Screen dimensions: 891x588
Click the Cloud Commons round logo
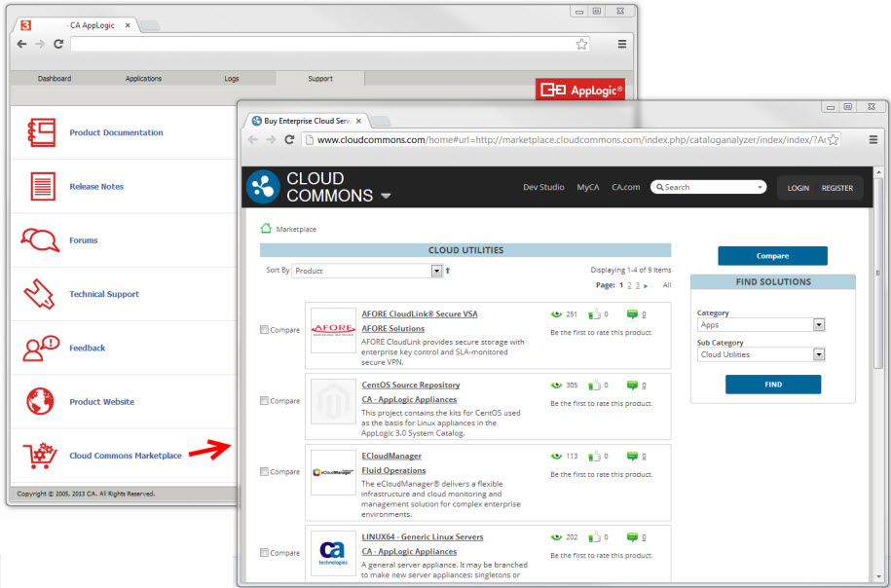263,187
